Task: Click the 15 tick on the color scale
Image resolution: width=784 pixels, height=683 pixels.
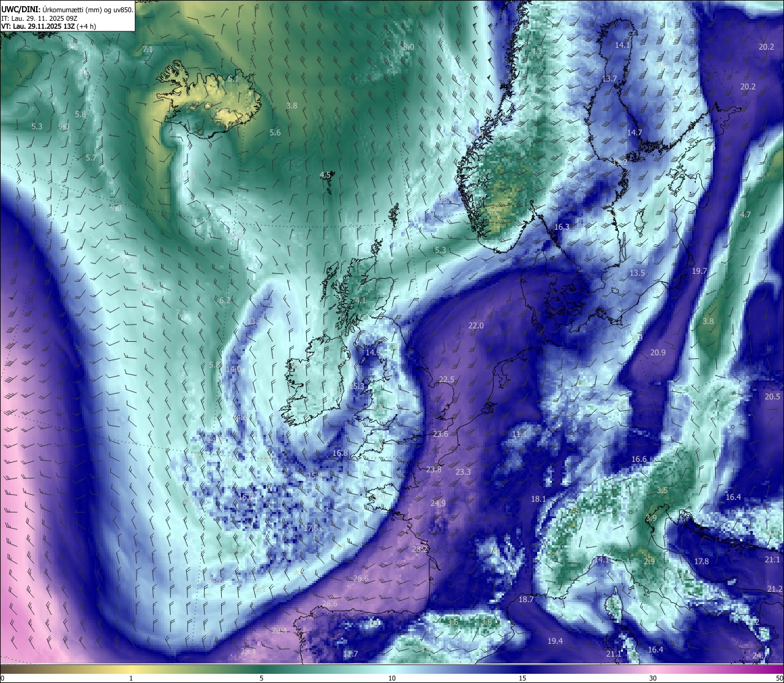Action: 522,678
